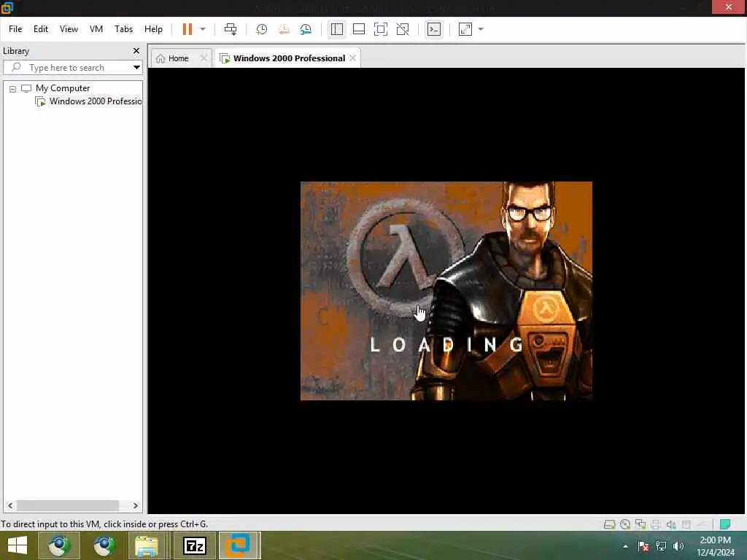Click library scrollbar left arrow

coord(10,506)
